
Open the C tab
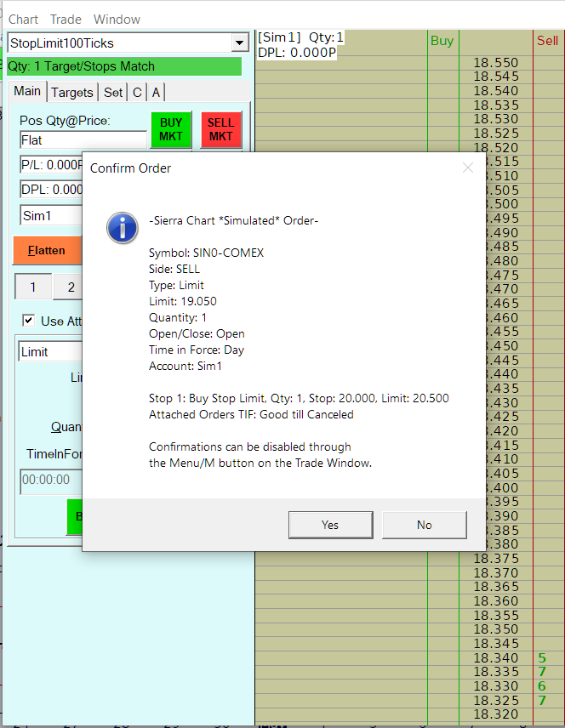coord(137,93)
